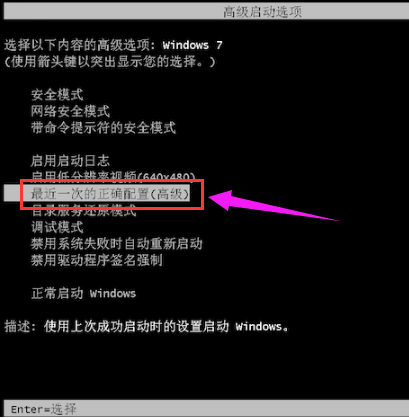This screenshot has height=418, width=409.
Task: Click the 选择以下内容的高级选项 heading text
Action: (80, 45)
